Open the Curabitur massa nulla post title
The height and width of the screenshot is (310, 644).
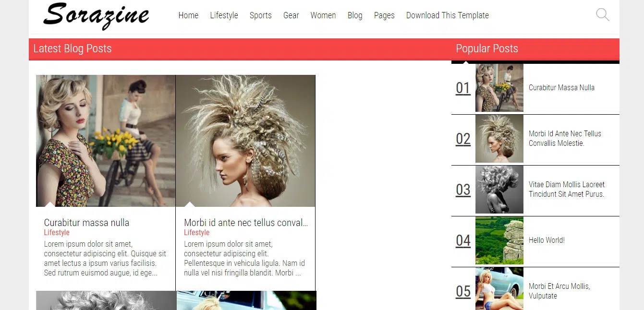[x=86, y=223]
